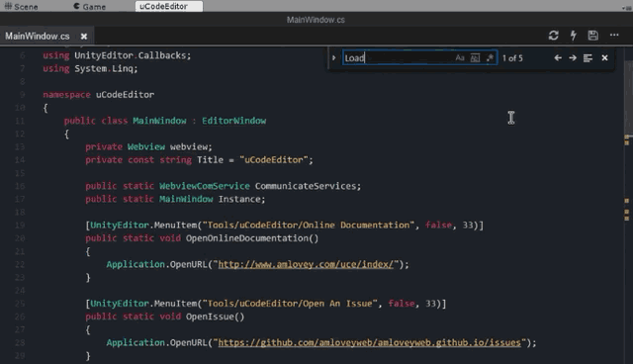Open the amlovey.com/uce/index URL link
633x364 pixels.
(x=306, y=264)
